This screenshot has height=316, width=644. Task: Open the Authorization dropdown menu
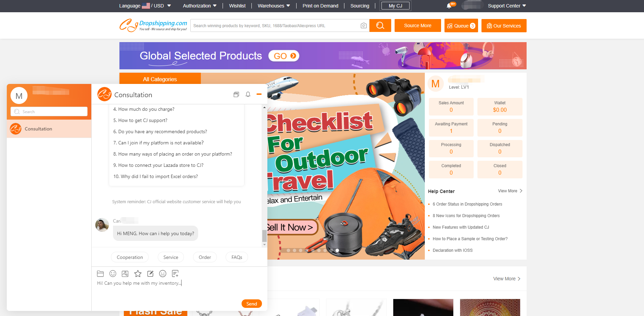pos(200,6)
